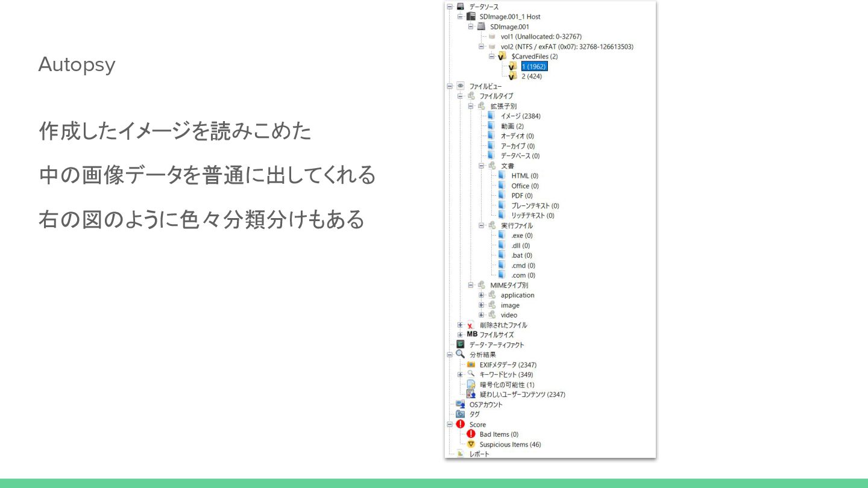
Task: Select the オーディオ (0) entry
Action: point(517,136)
